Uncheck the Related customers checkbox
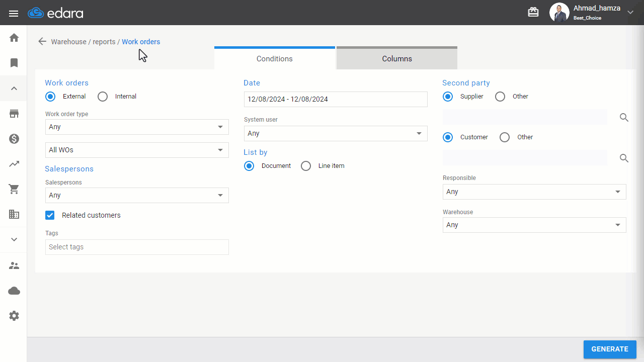 click(50, 215)
